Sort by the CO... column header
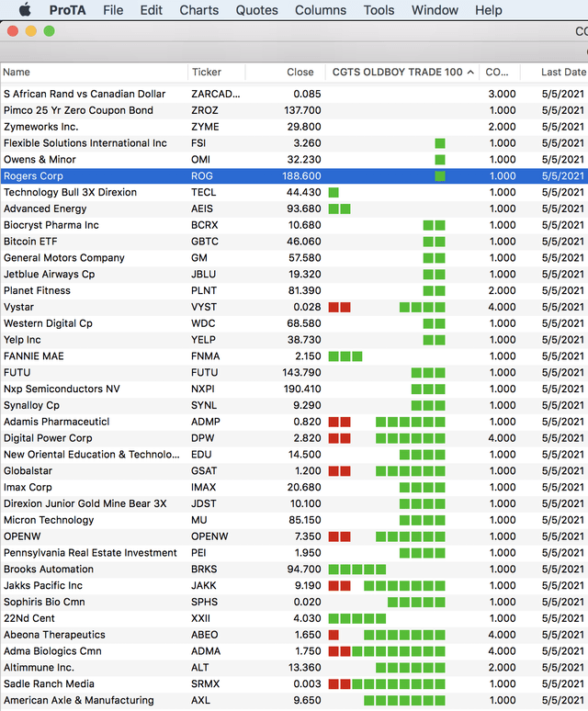Viewport: 588px width, 711px height. [500, 72]
